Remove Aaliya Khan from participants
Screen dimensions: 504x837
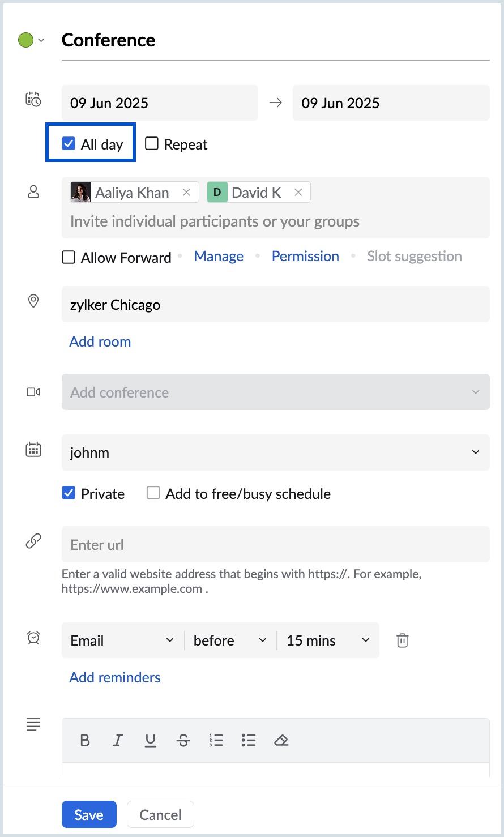(186, 193)
